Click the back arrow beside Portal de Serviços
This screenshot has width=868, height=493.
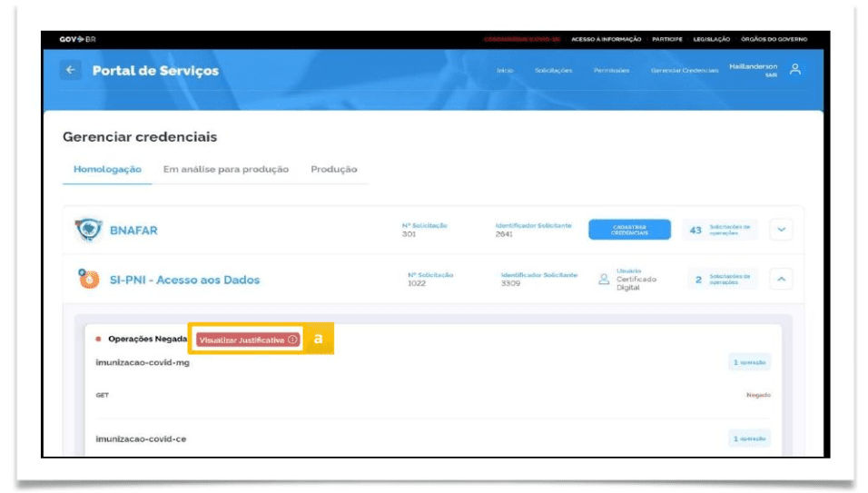(x=70, y=70)
